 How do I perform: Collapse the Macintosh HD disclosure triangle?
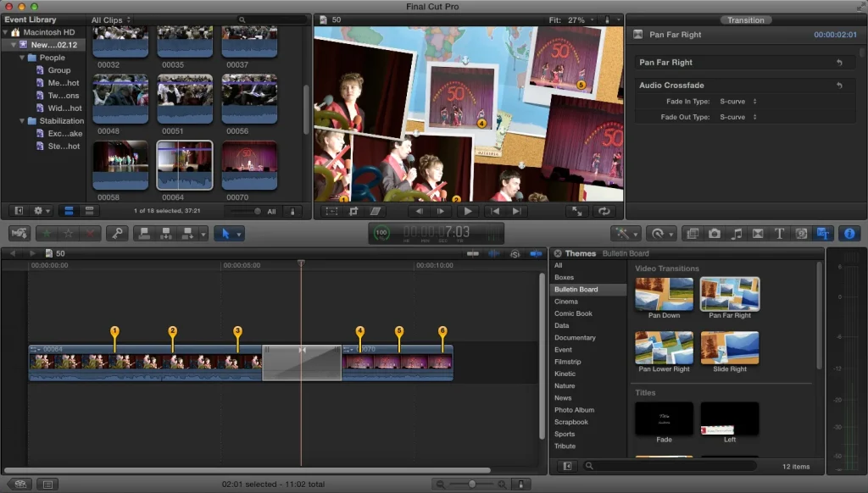tap(6, 32)
